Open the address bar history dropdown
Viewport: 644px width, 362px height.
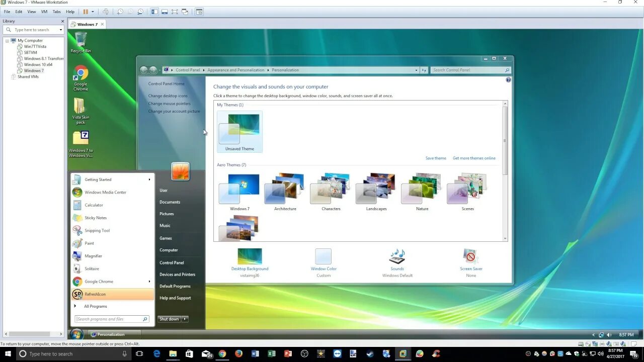(x=416, y=70)
